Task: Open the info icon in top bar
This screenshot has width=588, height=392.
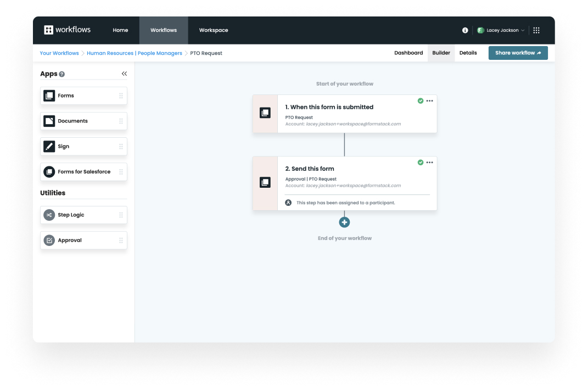Action: [x=465, y=30]
